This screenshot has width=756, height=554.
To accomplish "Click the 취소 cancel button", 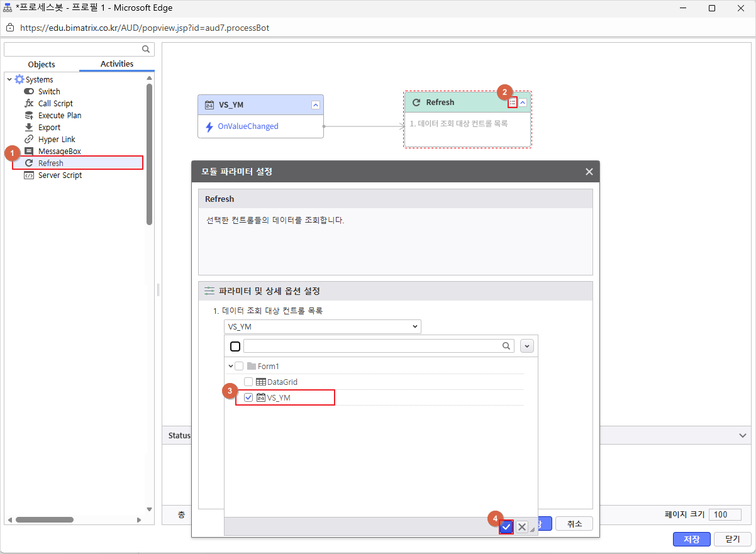I will (x=574, y=524).
